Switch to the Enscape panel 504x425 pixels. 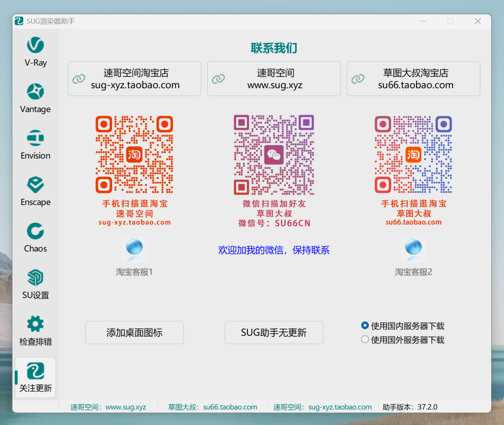point(35,191)
